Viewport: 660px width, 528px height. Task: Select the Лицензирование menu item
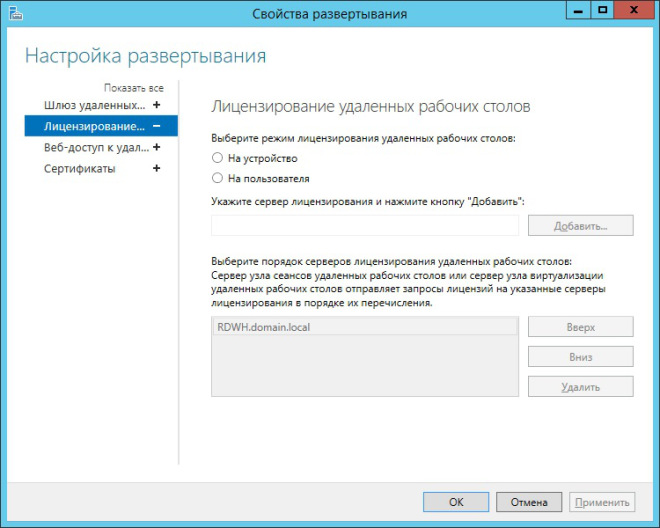(94, 126)
